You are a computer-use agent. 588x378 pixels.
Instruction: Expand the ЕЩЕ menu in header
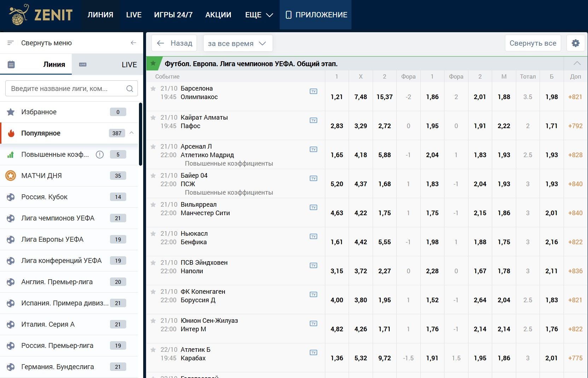[x=259, y=15]
